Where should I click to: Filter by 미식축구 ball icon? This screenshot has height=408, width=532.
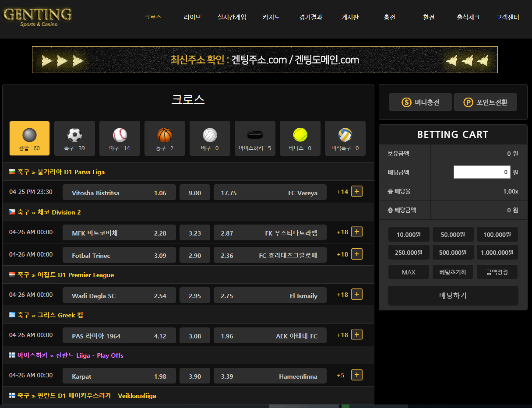345,135
